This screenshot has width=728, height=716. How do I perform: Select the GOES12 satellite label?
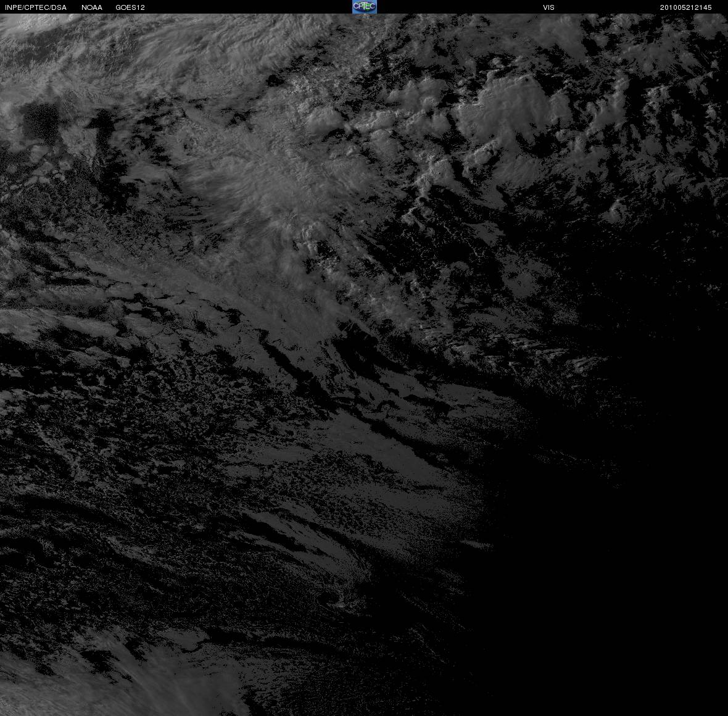click(x=130, y=7)
